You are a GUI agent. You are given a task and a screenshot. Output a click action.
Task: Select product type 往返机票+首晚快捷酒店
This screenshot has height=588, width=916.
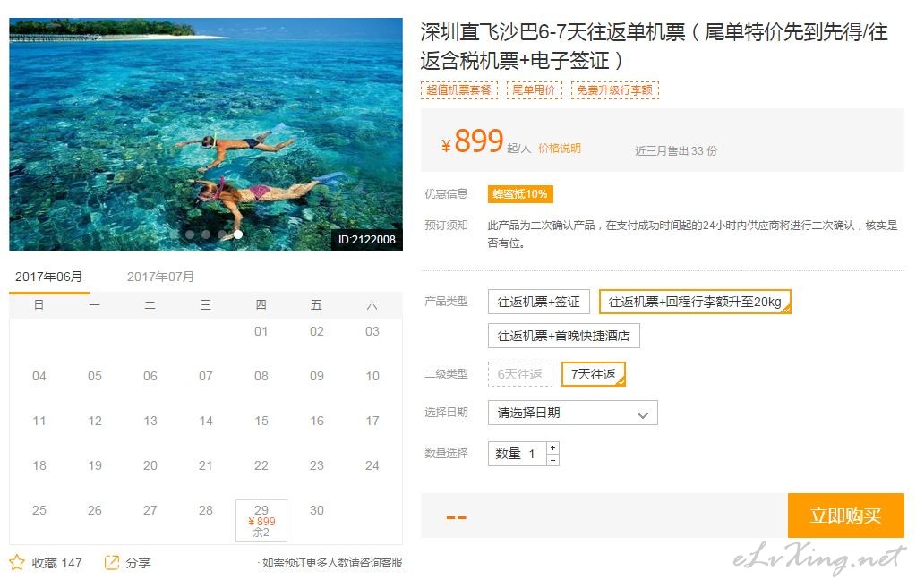coord(564,336)
